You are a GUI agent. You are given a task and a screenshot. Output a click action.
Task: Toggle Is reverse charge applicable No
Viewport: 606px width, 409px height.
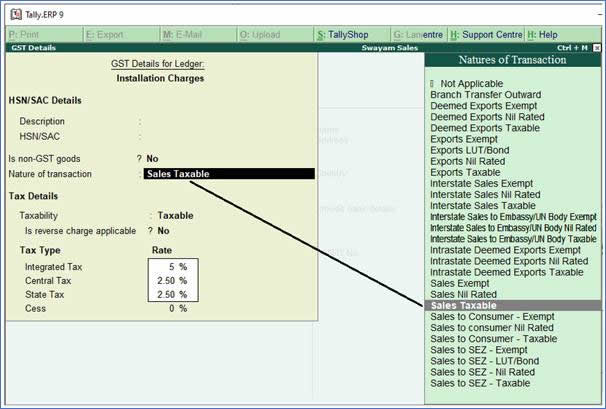coord(163,231)
